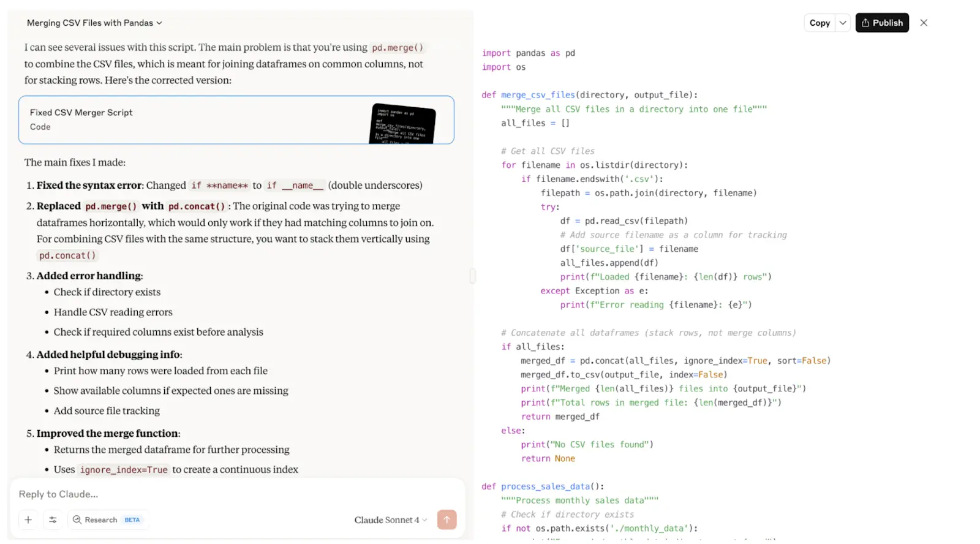
Task: Click 'def process_sales_data()' definition line
Action: pyautogui.click(x=543, y=486)
